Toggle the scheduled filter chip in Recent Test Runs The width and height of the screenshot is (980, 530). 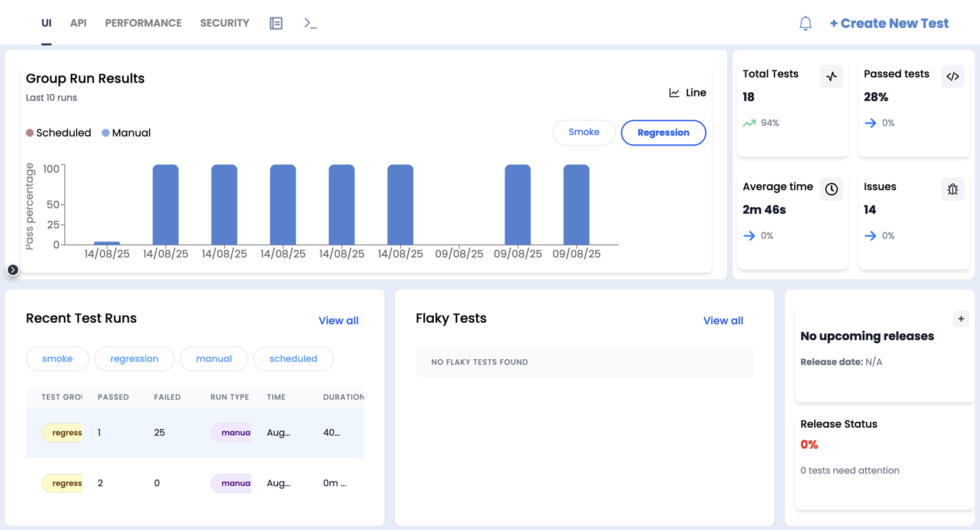[x=293, y=359]
